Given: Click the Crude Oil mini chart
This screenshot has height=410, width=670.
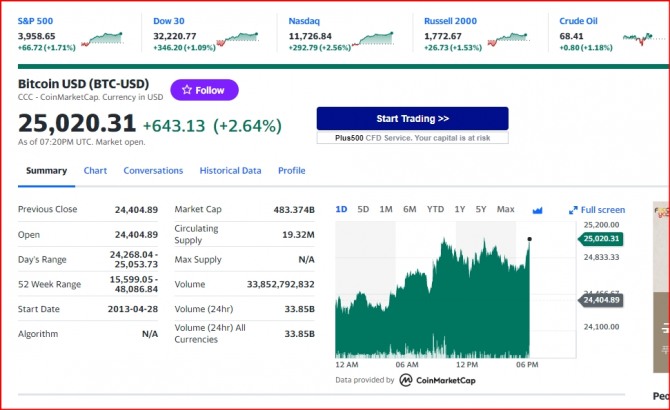Looking at the screenshot, I should click(x=638, y=38).
